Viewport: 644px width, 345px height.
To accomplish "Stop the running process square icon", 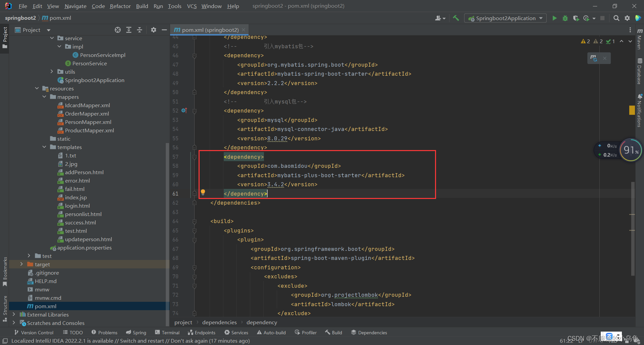I will [x=602, y=18].
